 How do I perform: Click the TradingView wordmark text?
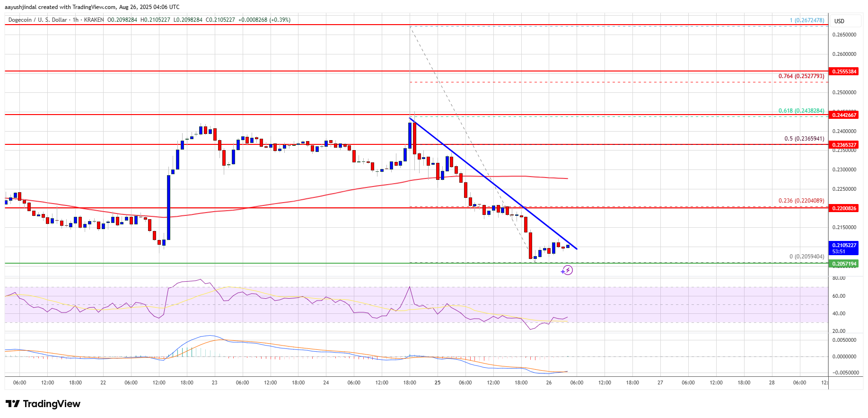pos(52,404)
